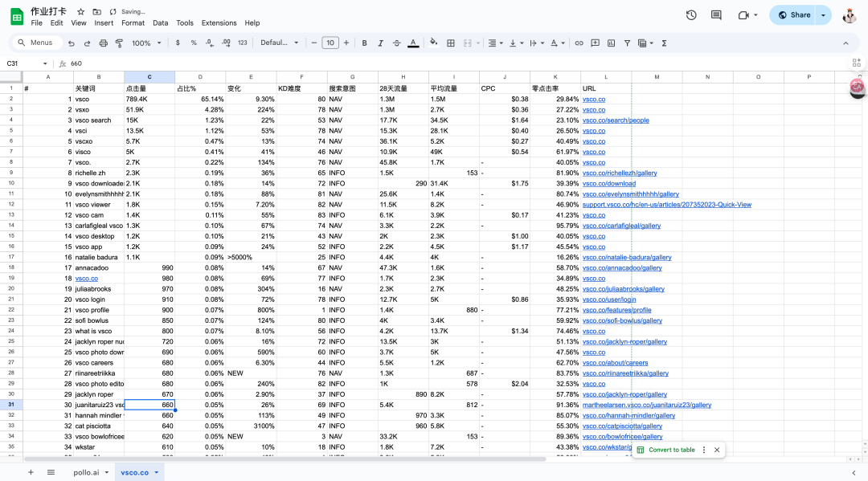Open vsco.co/search/people link
The image size is (868, 481).
click(616, 120)
